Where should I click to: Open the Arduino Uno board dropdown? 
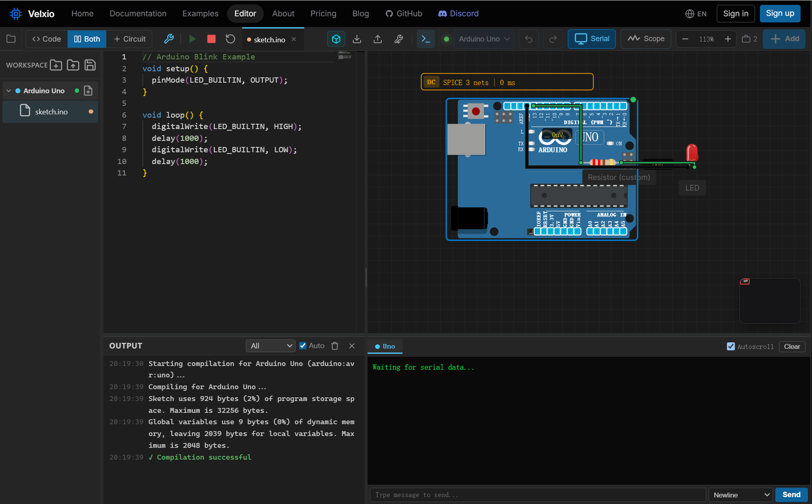pos(484,39)
